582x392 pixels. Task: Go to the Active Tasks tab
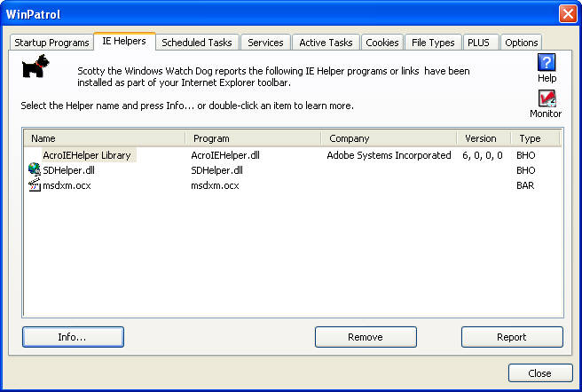click(x=326, y=43)
